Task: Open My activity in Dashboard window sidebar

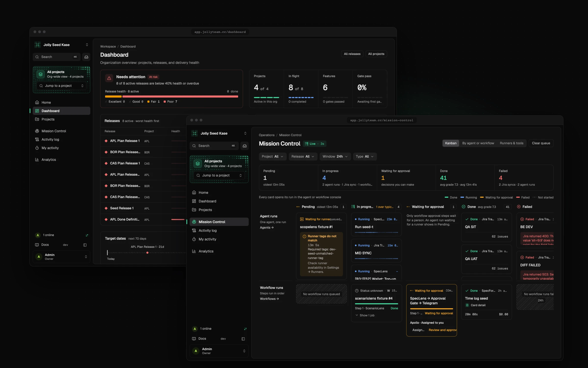Action: pyautogui.click(x=61, y=148)
